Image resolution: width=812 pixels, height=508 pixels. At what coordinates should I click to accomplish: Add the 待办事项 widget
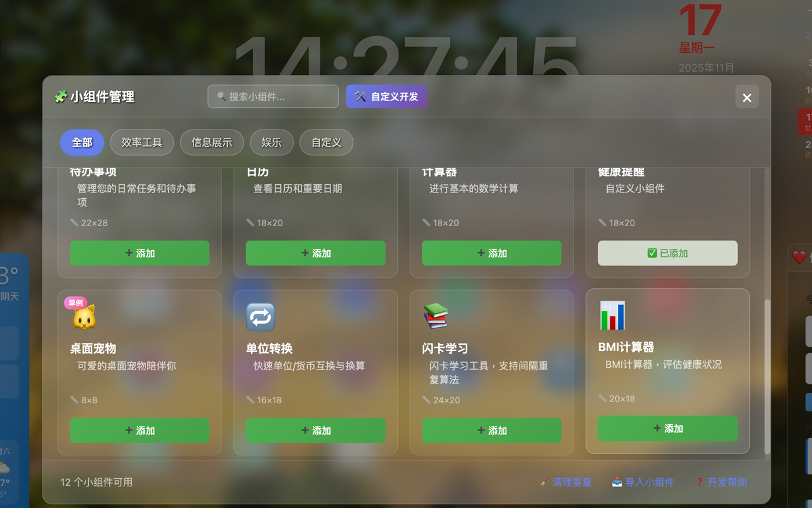(x=140, y=253)
